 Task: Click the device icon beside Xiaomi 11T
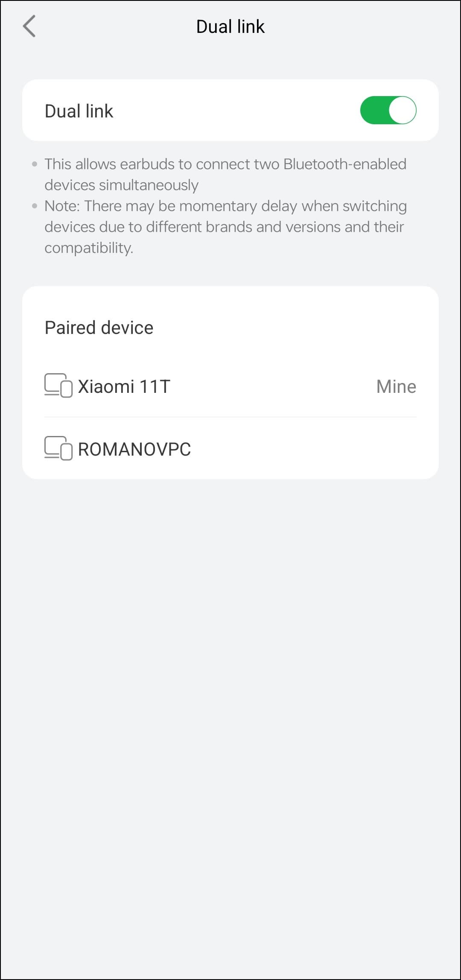pos(58,386)
